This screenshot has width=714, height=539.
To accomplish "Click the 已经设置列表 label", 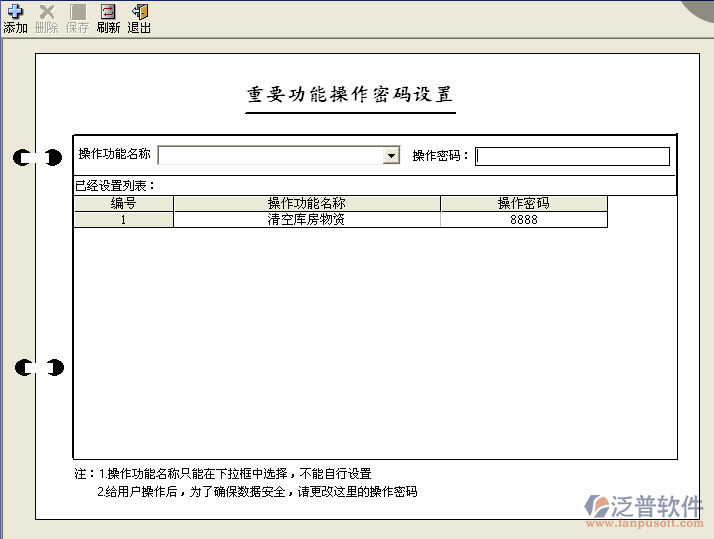I will pyautogui.click(x=115, y=185).
